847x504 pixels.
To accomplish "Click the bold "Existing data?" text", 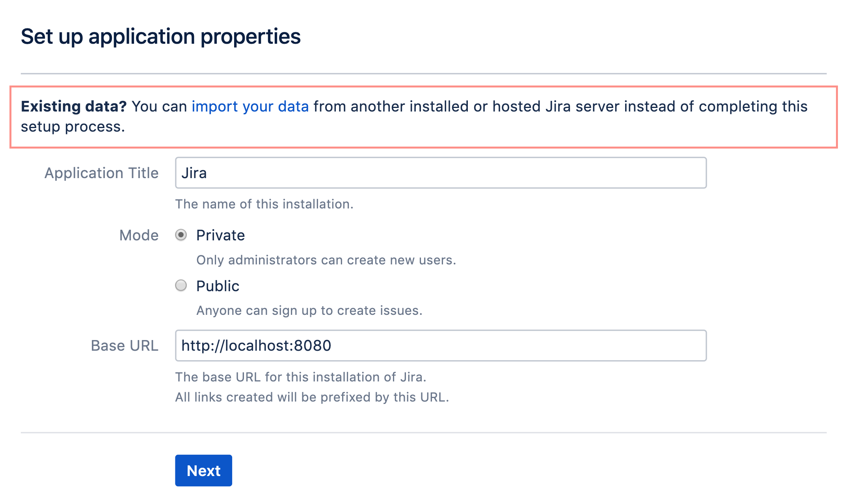I will [73, 107].
